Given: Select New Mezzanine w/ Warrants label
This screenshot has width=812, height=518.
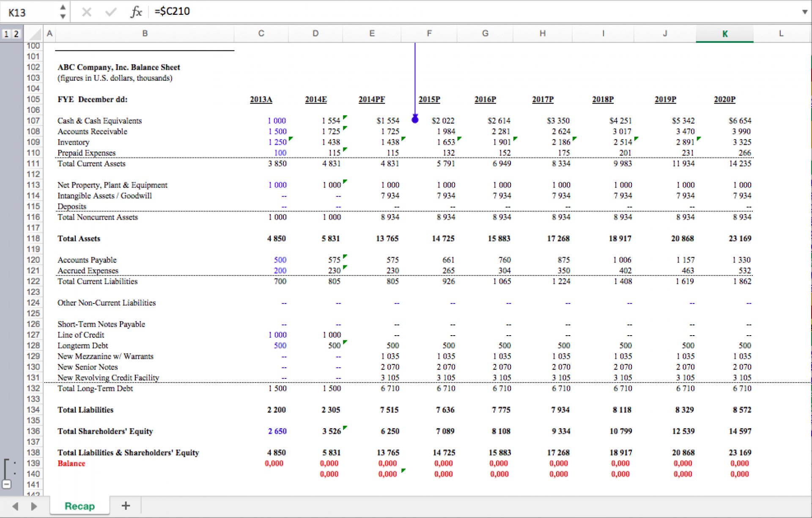Looking at the screenshot, I should tap(105, 356).
